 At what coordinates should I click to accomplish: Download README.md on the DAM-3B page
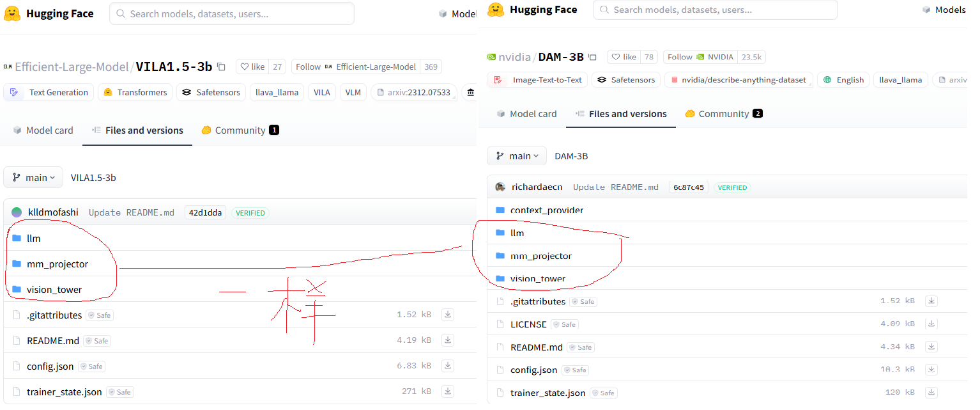click(931, 347)
